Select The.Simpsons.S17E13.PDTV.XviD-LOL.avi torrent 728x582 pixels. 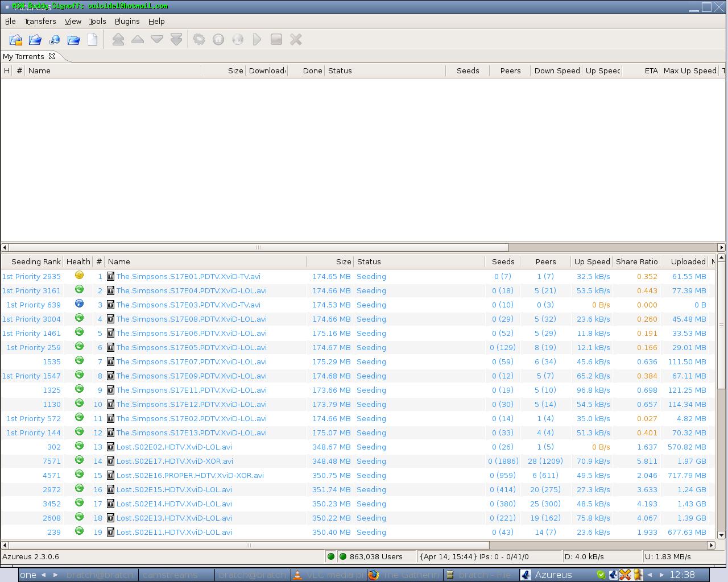(x=191, y=433)
